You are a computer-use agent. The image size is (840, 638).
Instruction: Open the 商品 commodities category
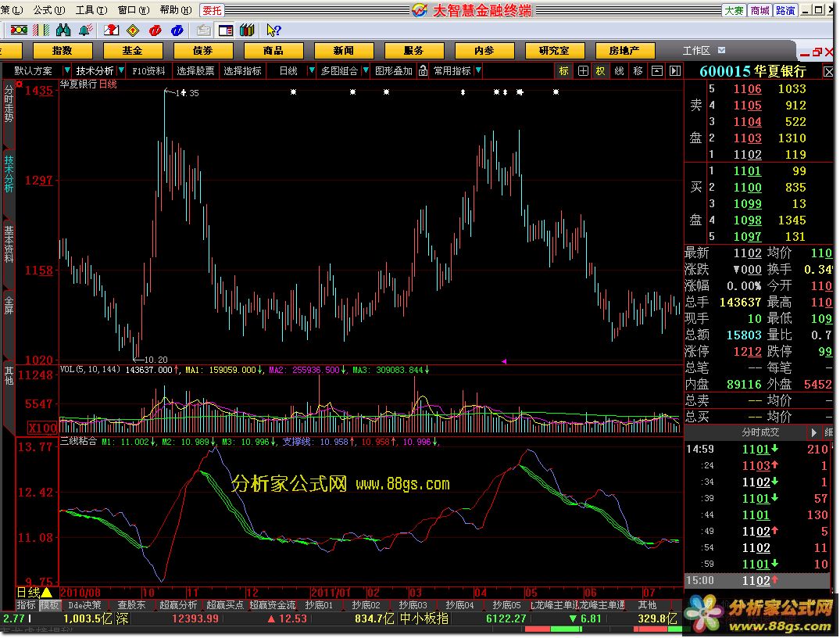(x=273, y=50)
